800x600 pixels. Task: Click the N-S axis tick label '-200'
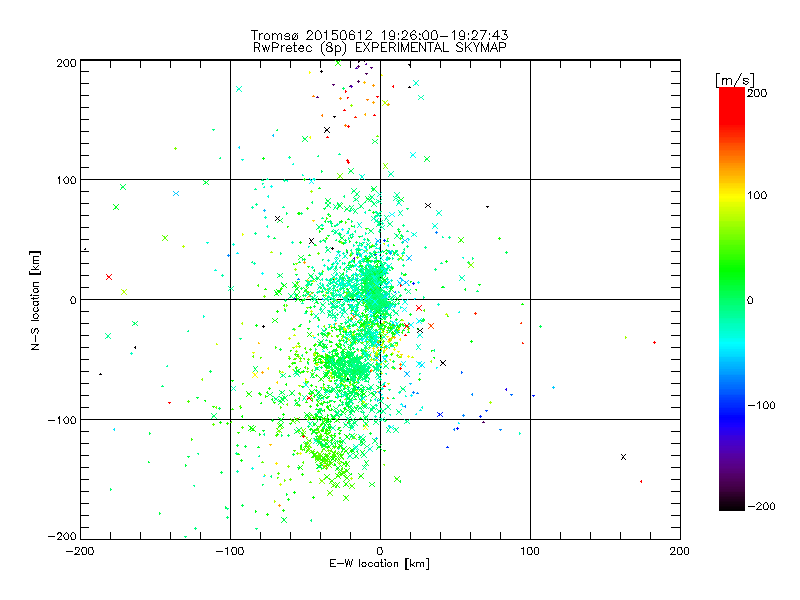coord(62,536)
